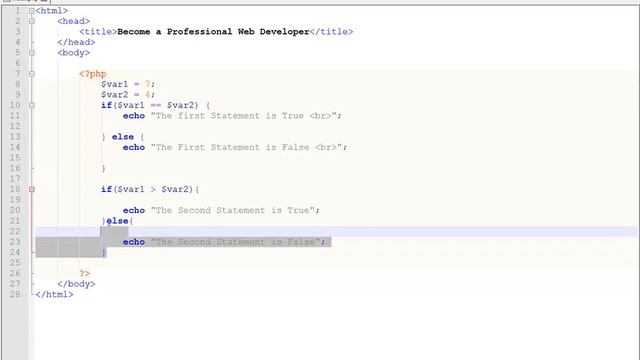Place cursor on the closing </title> tag
640x360 pixels.
[331, 31]
